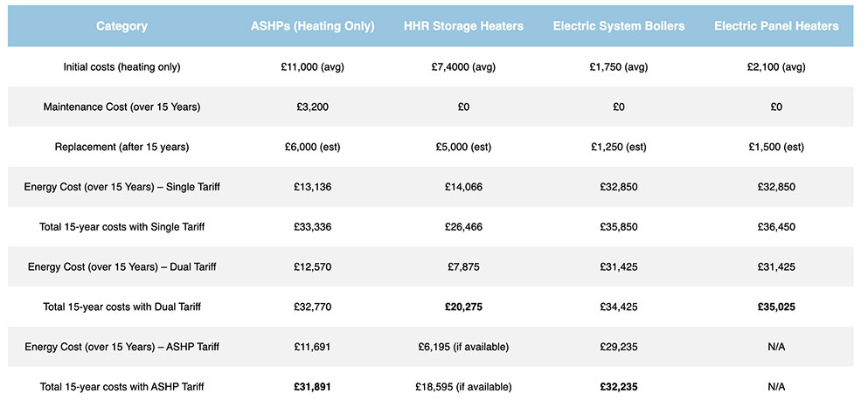Image resolution: width=868 pixels, height=414 pixels.
Task: Click the Initial costs (heating only) row label
Action: tap(122, 66)
